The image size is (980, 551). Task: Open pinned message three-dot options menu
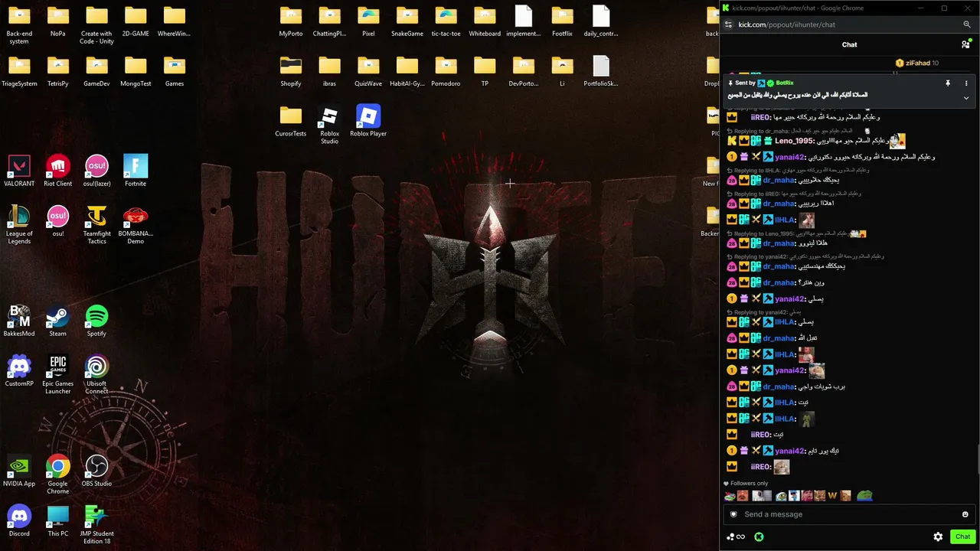(x=966, y=83)
